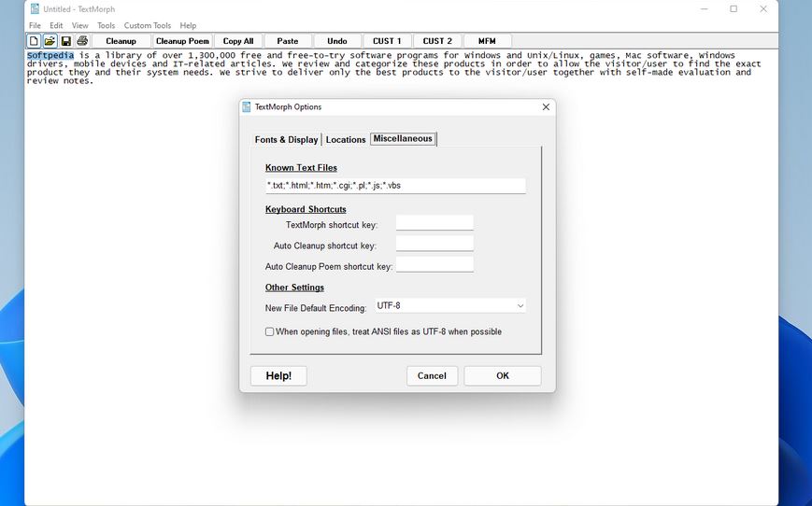This screenshot has height=506, width=812.
Task: Open the Custom Tools menu
Action: pos(147,25)
